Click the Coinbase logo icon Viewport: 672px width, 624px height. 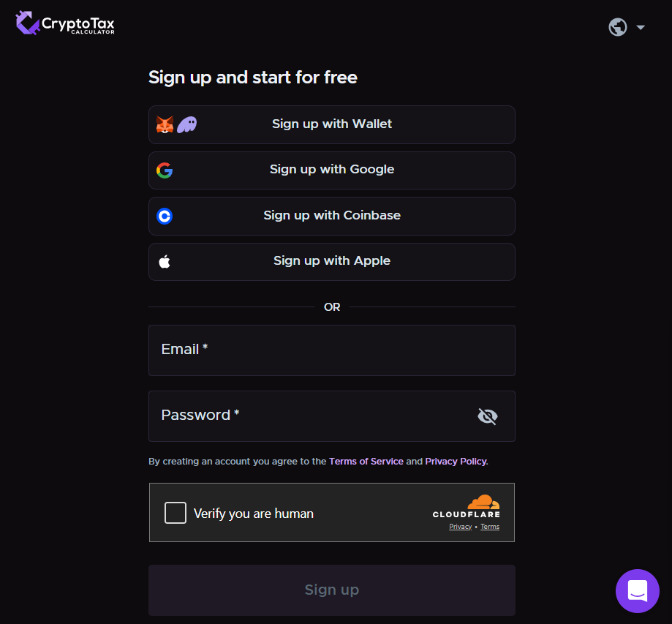point(165,216)
